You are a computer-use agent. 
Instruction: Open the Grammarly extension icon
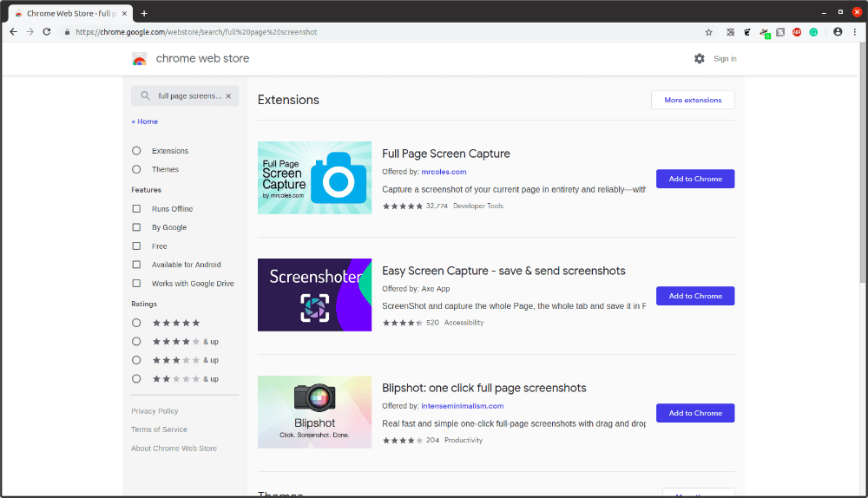coord(813,32)
